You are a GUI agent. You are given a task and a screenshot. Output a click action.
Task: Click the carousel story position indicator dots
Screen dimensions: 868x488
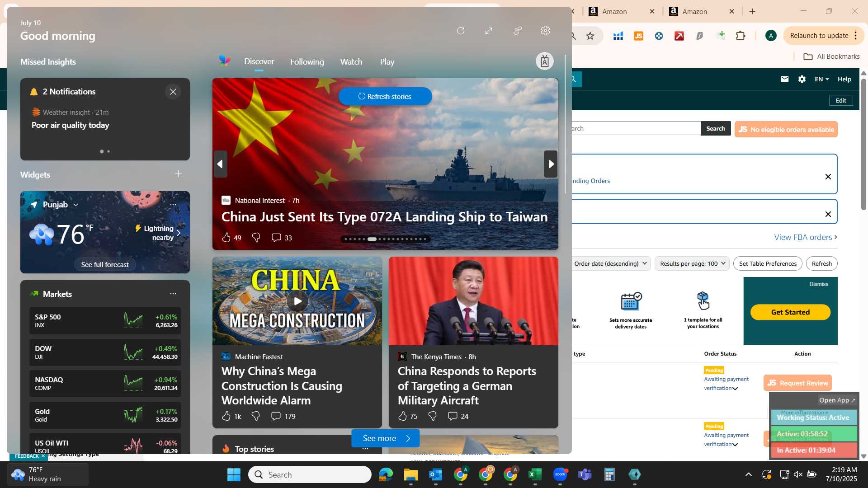(x=386, y=239)
